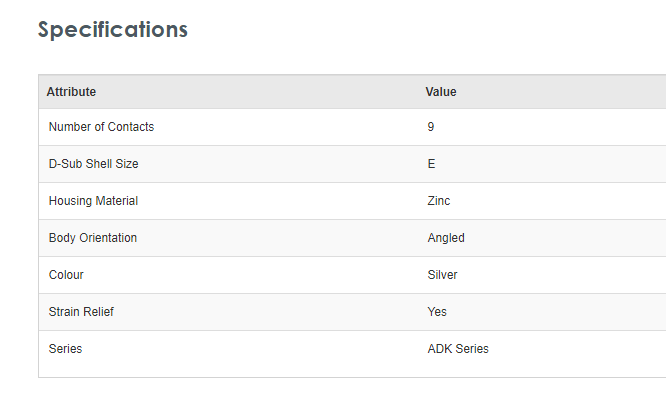
Task: Click the Zinc value cell
Action: point(439,201)
